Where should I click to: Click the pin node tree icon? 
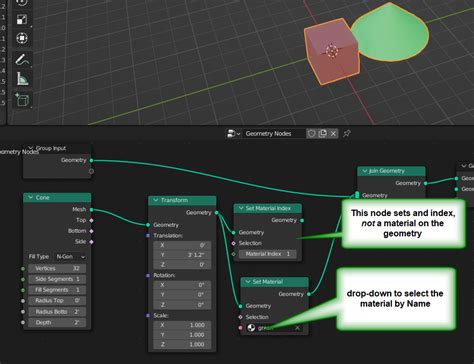pos(347,134)
